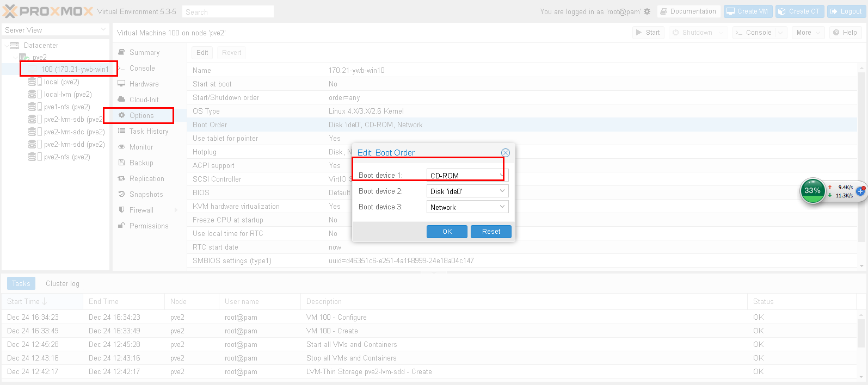Open Cloud-Init settings
This screenshot has width=868, height=385.
point(144,100)
